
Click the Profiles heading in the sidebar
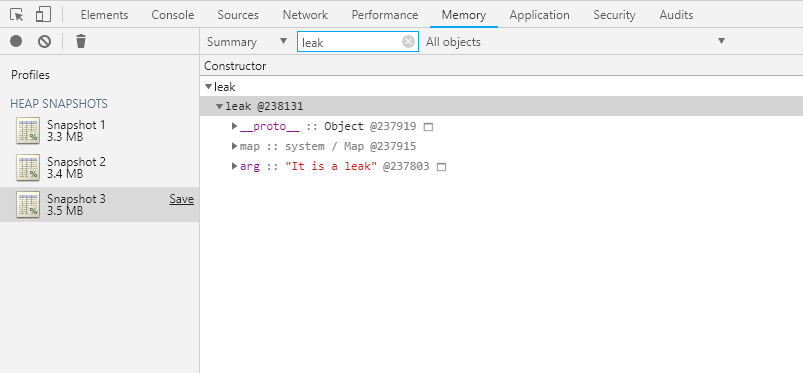[x=30, y=75]
